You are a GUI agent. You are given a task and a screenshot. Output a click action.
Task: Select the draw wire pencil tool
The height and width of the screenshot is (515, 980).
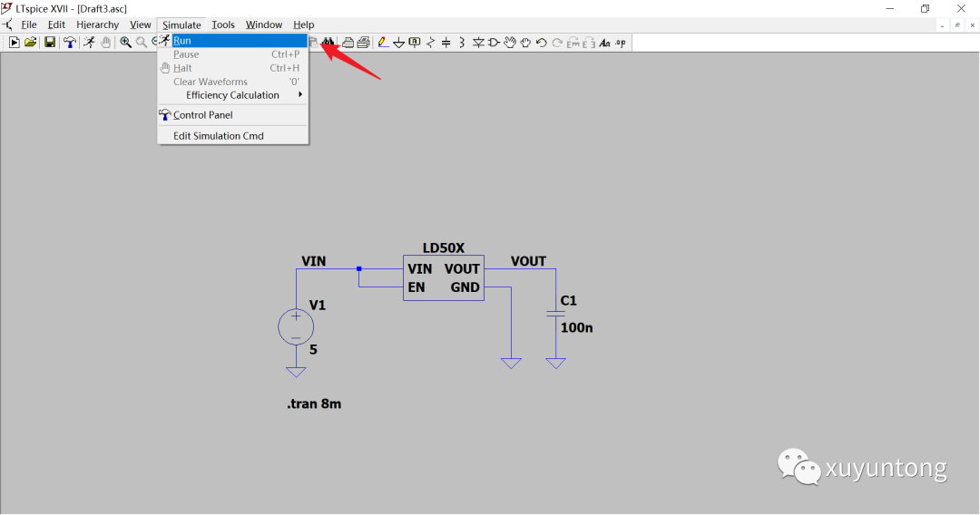point(383,43)
